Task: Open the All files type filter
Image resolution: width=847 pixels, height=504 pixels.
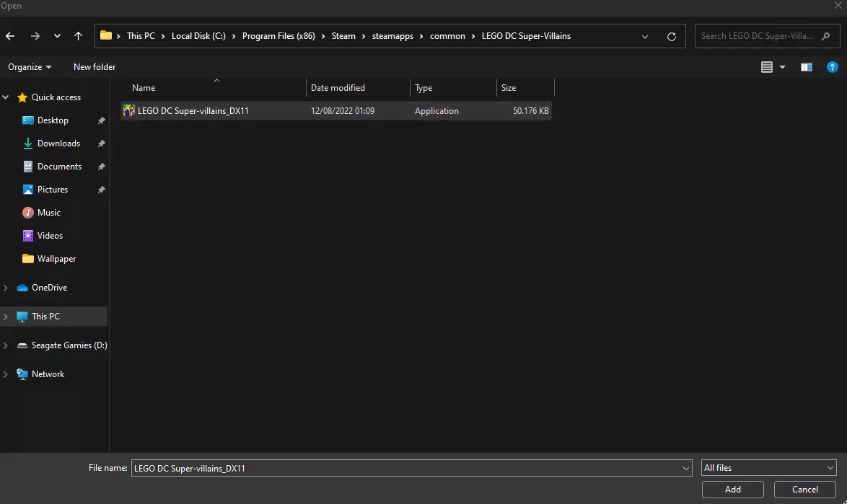Action: click(x=768, y=468)
